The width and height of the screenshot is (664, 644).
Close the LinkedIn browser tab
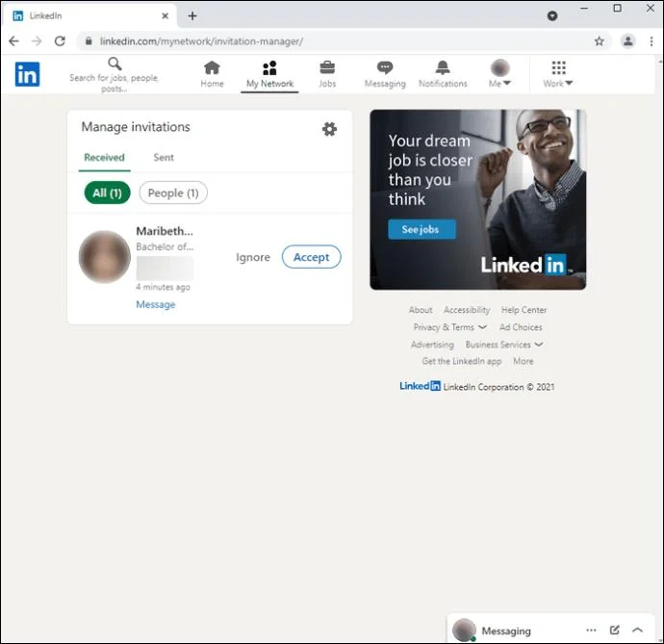[166, 16]
